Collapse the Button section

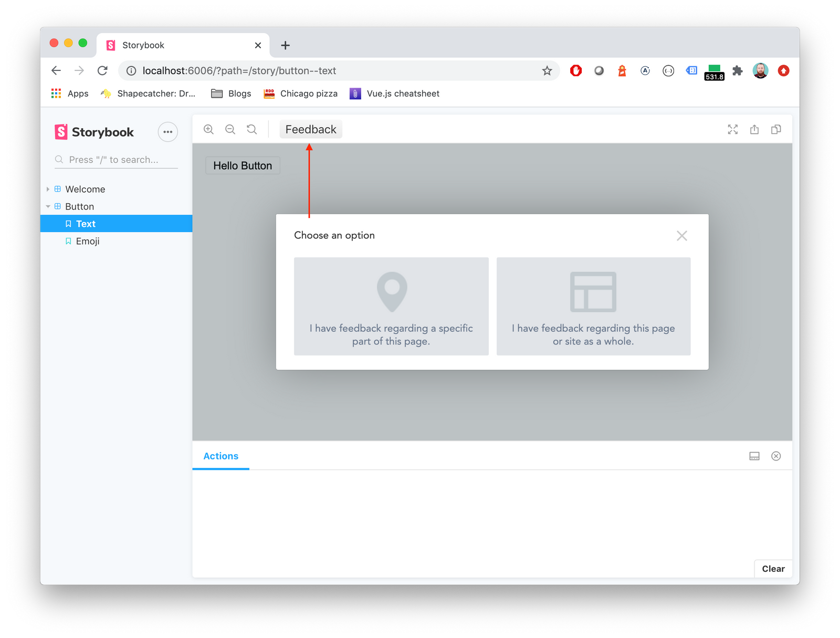(x=48, y=206)
